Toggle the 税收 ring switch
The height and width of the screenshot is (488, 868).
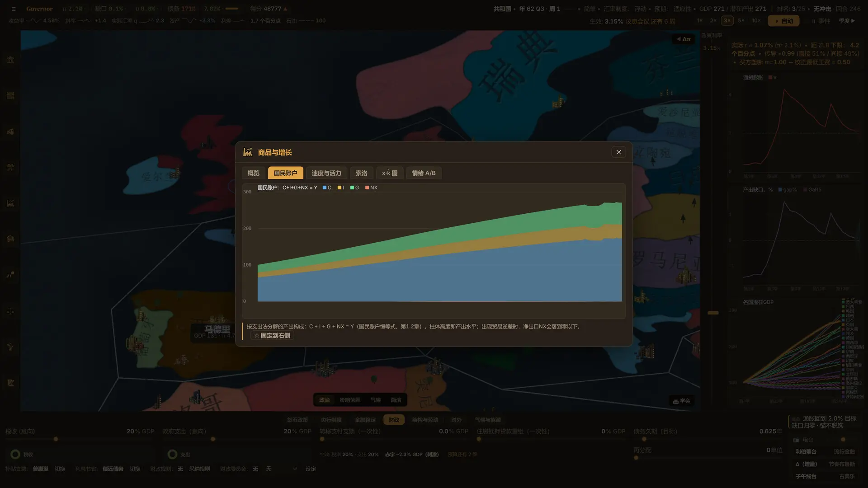point(15,454)
